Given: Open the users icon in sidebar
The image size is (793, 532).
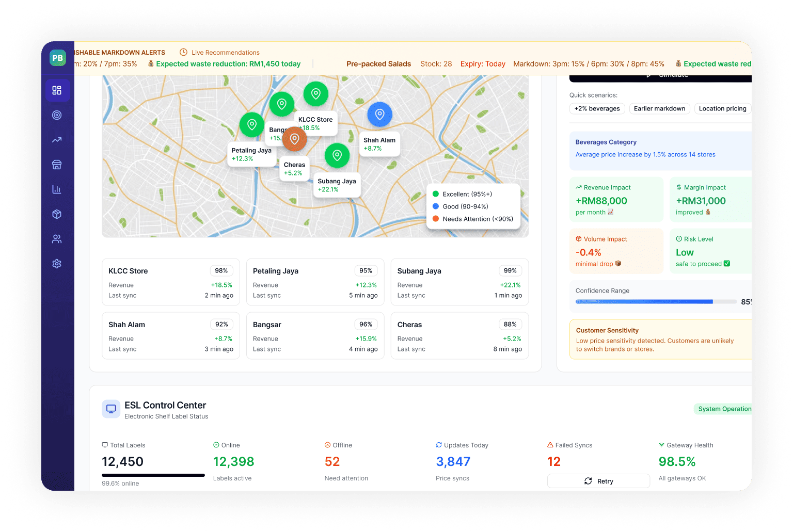Looking at the screenshot, I should click(x=57, y=239).
